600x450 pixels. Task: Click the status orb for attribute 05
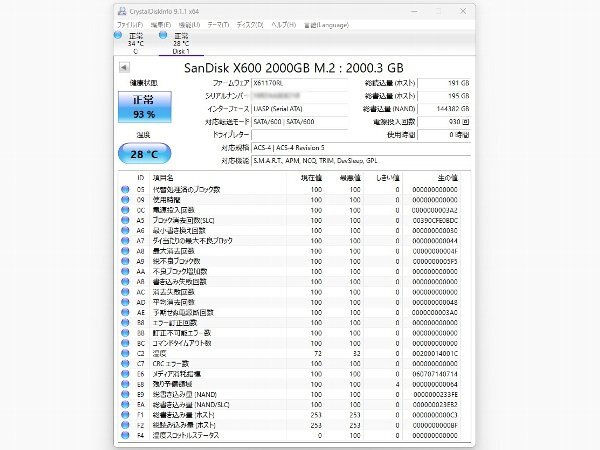click(x=125, y=189)
